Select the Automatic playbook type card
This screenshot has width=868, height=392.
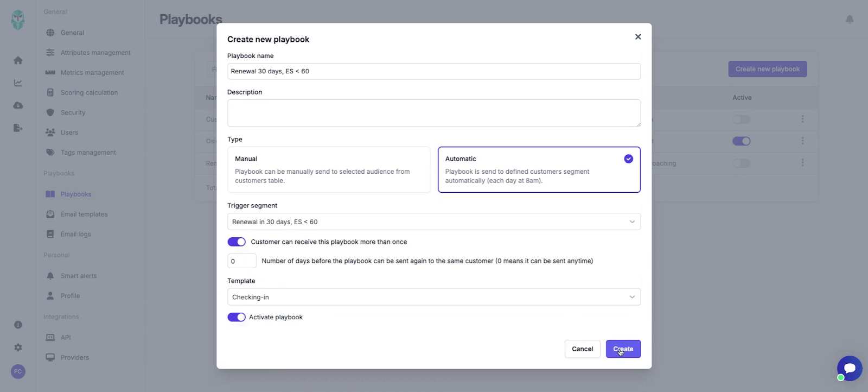click(539, 169)
